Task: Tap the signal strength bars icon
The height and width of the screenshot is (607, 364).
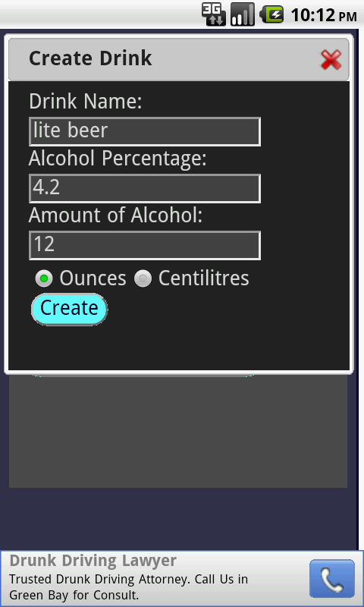Action: point(243,14)
